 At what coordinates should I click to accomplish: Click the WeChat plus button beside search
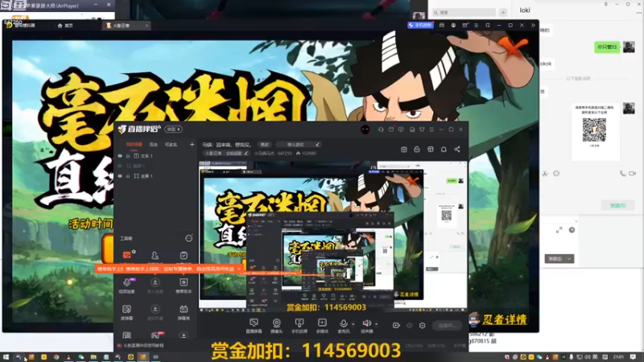[502, 13]
